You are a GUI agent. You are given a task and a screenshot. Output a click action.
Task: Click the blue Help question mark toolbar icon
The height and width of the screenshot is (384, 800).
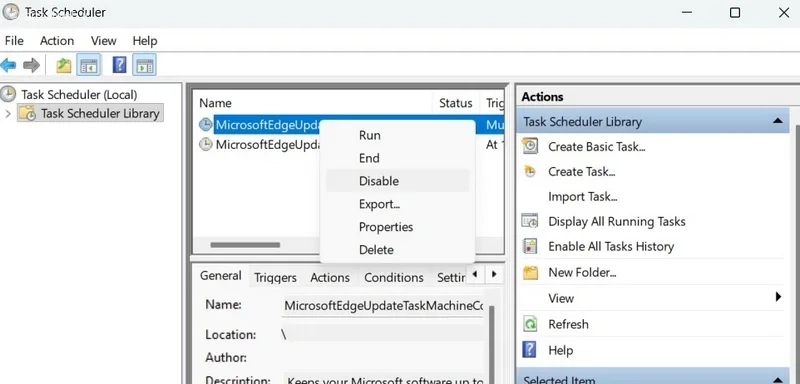click(x=119, y=65)
